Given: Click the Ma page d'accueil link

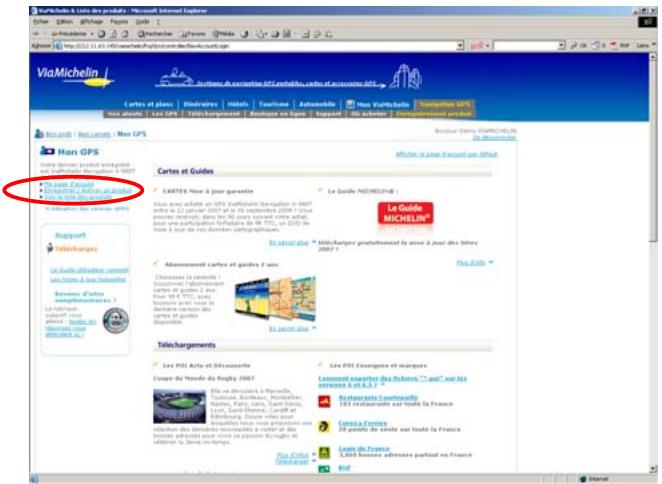Looking at the screenshot, I should pos(69,184).
